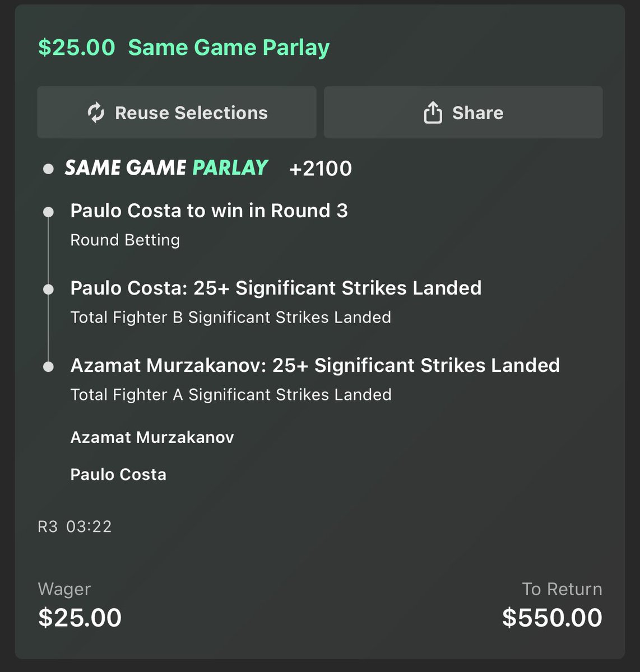Click the $25.00 wager amount

click(x=80, y=618)
